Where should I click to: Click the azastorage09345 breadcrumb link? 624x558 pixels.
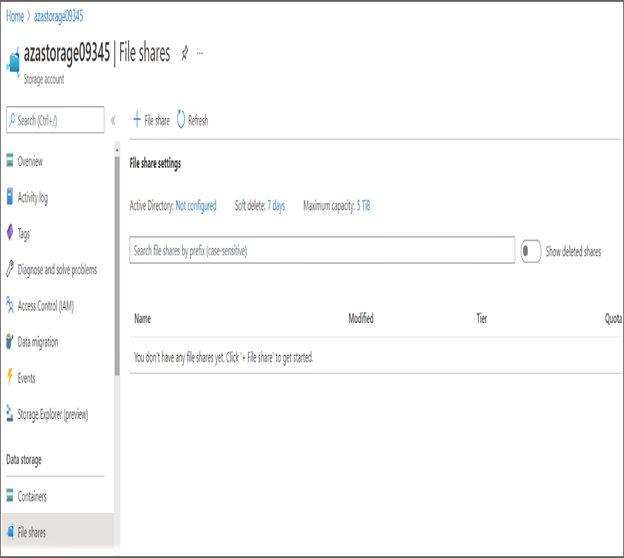pyautogui.click(x=58, y=16)
